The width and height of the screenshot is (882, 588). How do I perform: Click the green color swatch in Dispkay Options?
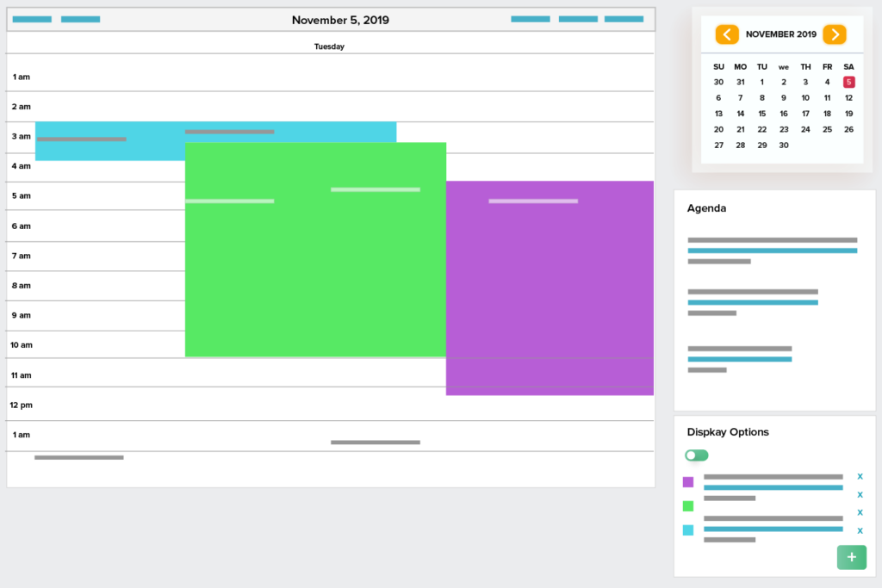687,506
